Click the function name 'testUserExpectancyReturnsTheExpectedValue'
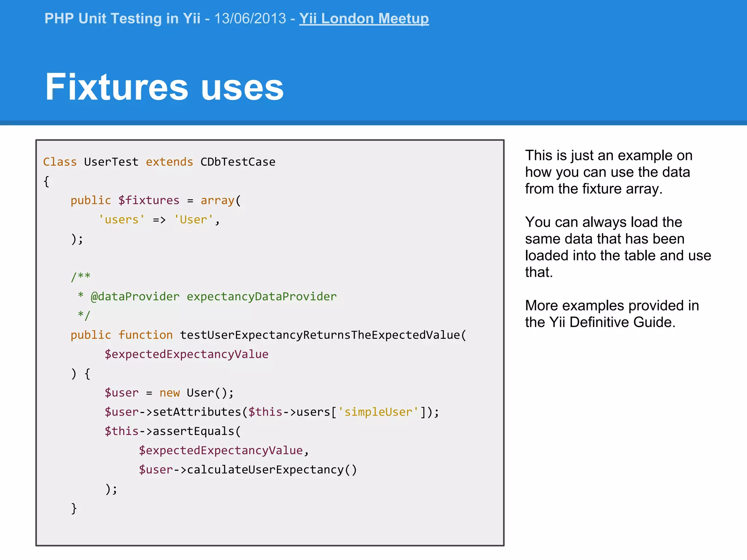The height and width of the screenshot is (560, 747). 320,335
